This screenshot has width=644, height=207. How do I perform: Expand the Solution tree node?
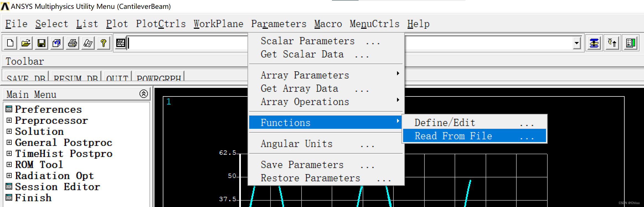9,131
